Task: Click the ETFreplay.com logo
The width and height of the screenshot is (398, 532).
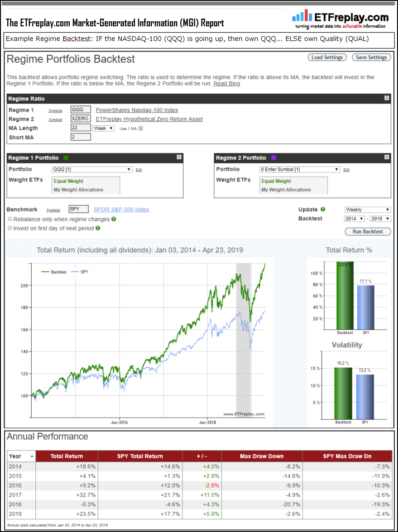Action: 340,19
